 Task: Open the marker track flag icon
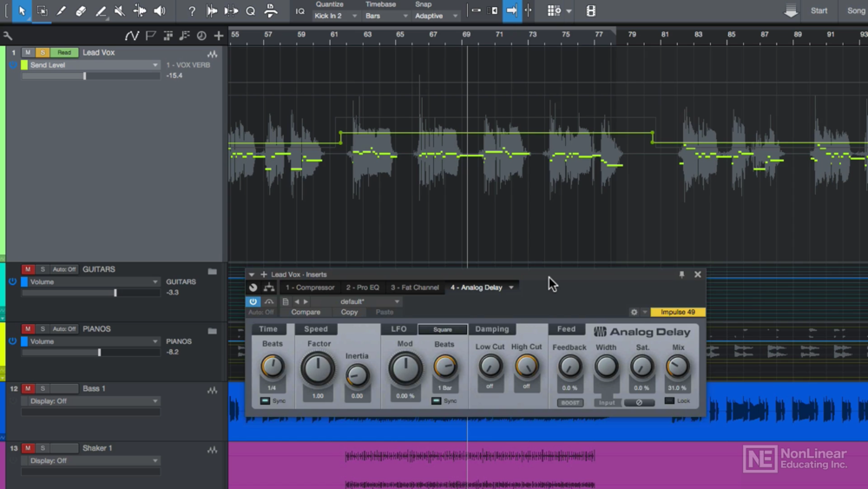pos(150,36)
